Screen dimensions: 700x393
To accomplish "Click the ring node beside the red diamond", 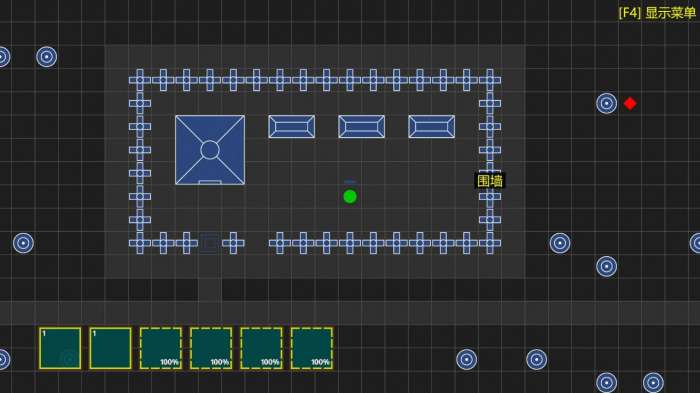I will [606, 103].
